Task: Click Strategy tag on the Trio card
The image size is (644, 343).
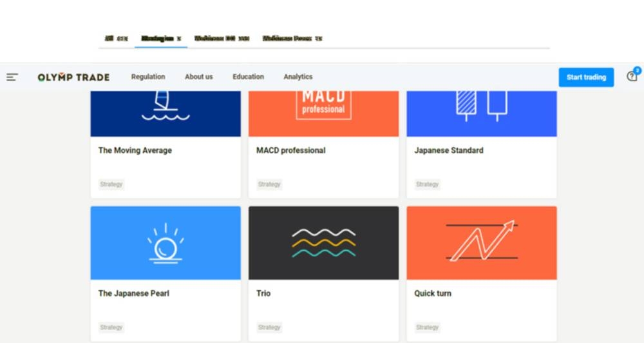Action: (269, 328)
